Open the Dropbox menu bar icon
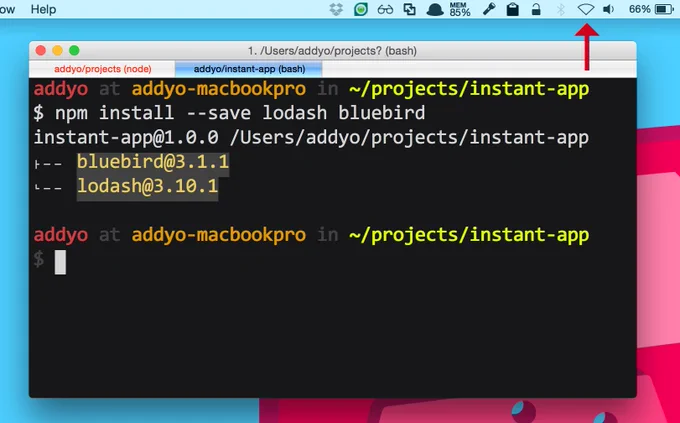Screen dimensions: 680x423 336,9
